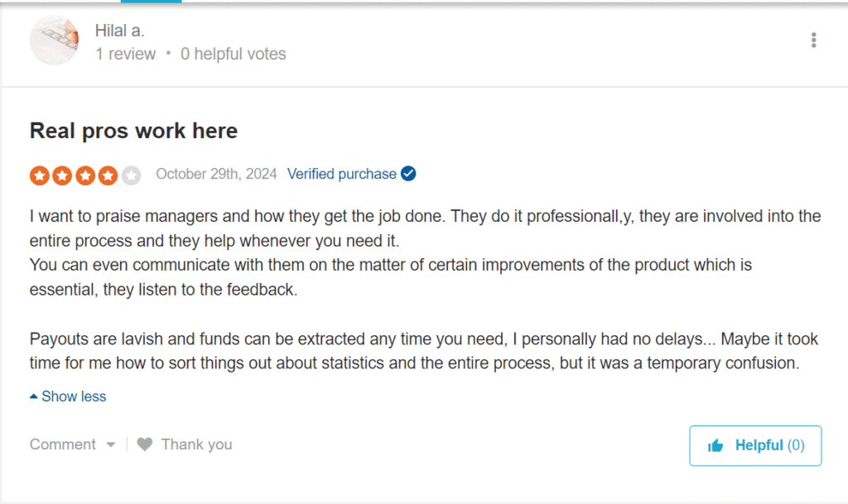848x504 pixels.
Task: Click the heart icon next to Thank you
Action: coord(143,444)
